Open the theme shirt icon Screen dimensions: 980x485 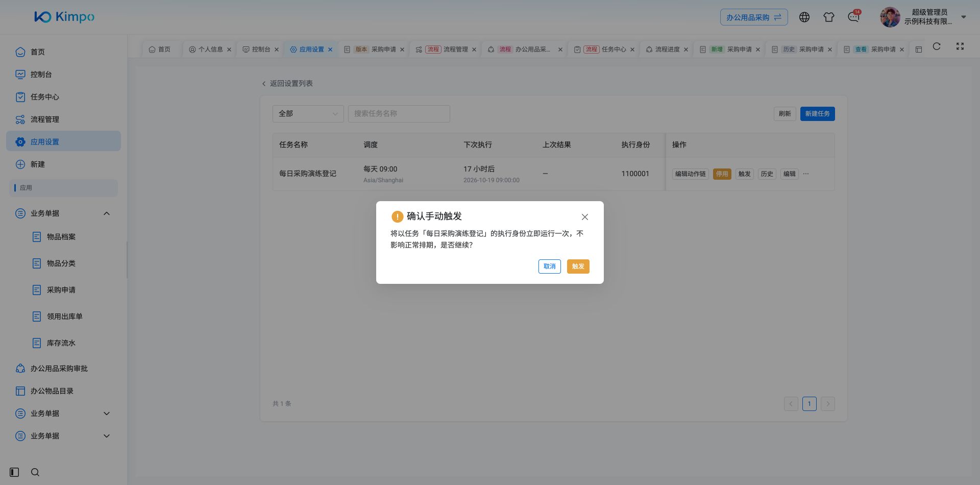[x=829, y=17]
